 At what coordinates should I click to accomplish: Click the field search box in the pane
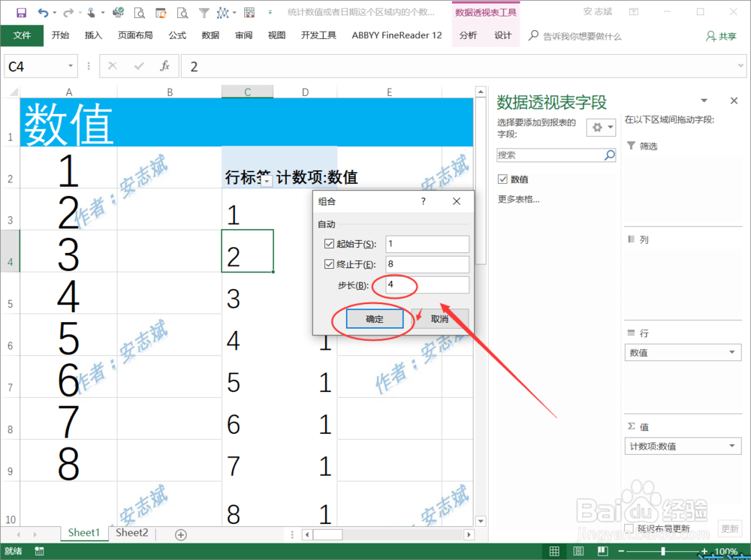click(556, 155)
